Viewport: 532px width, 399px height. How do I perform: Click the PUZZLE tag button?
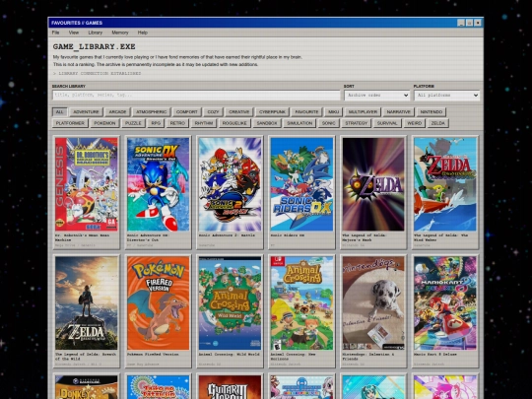[x=133, y=123]
